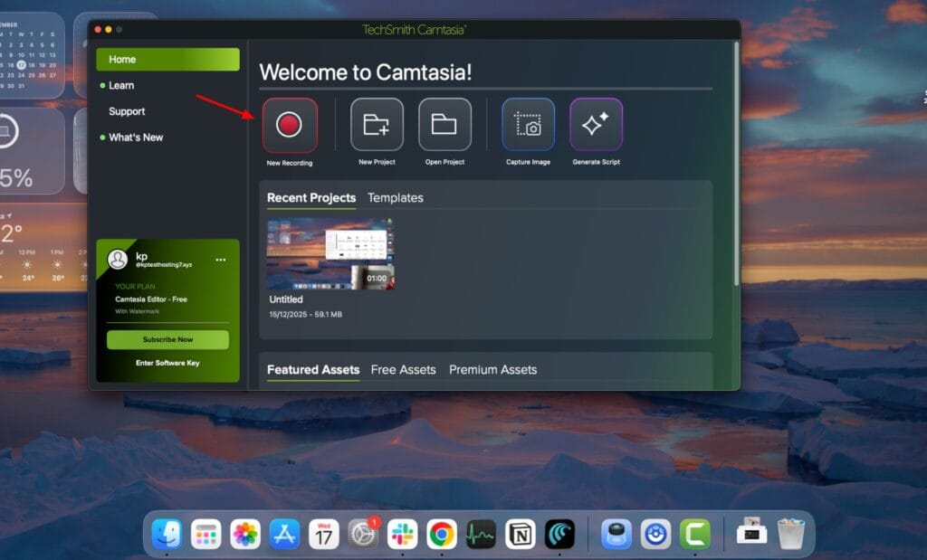Open the Free Assets tab
927x560 pixels.
click(x=403, y=369)
